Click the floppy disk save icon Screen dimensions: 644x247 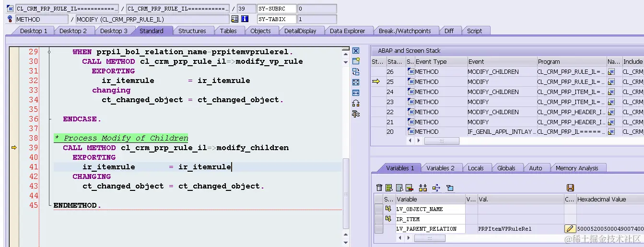[x=570, y=188]
